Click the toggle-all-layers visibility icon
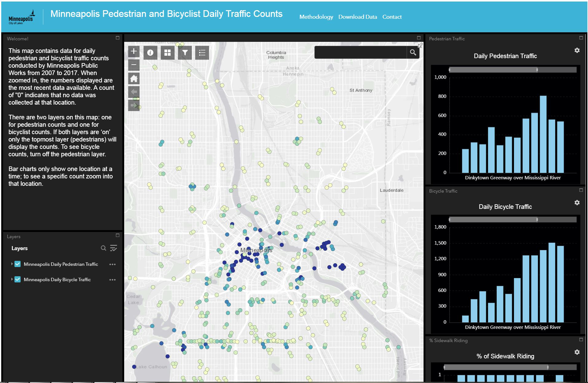Screen dimensions: 588x383 point(114,248)
